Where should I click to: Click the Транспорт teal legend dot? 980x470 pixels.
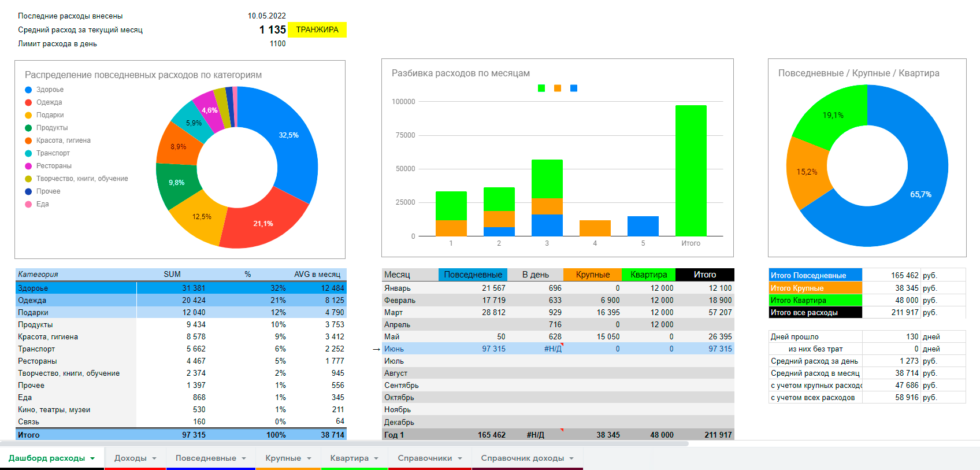point(28,153)
